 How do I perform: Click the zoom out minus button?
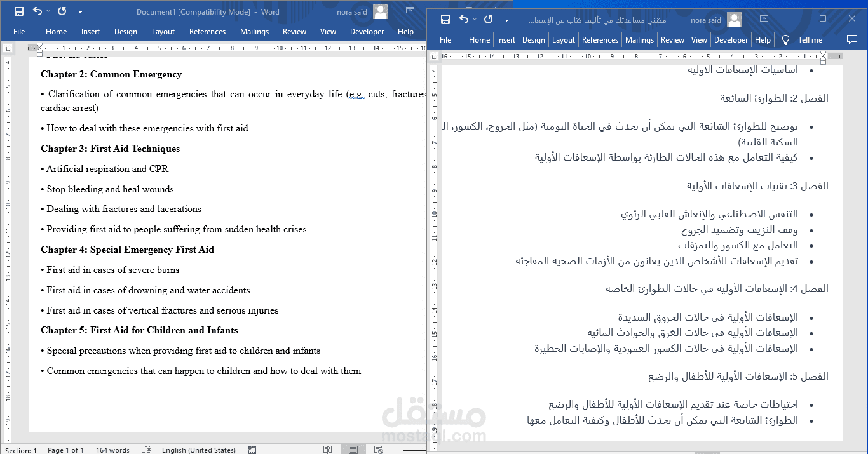point(398,450)
